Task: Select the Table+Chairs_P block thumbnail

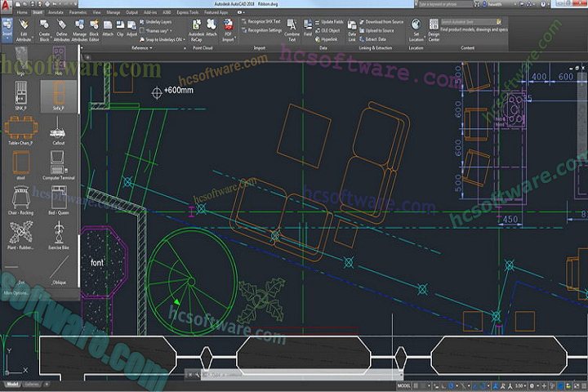Action: pyautogui.click(x=20, y=130)
